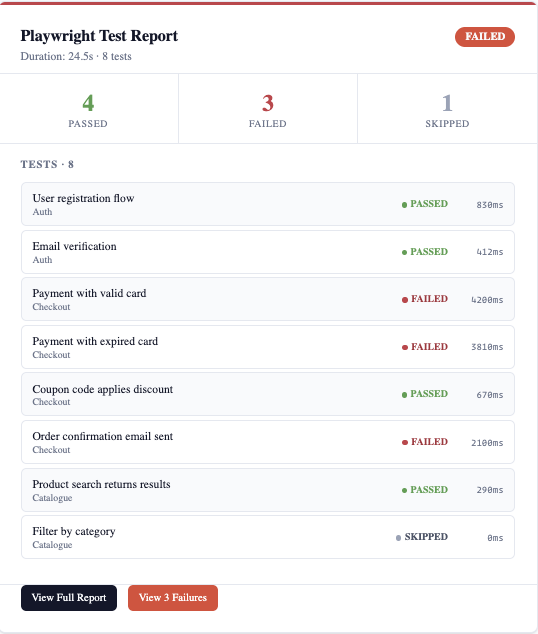This screenshot has width=538, height=634.
Task: Click the 290ms duration value
Action: (x=490, y=490)
